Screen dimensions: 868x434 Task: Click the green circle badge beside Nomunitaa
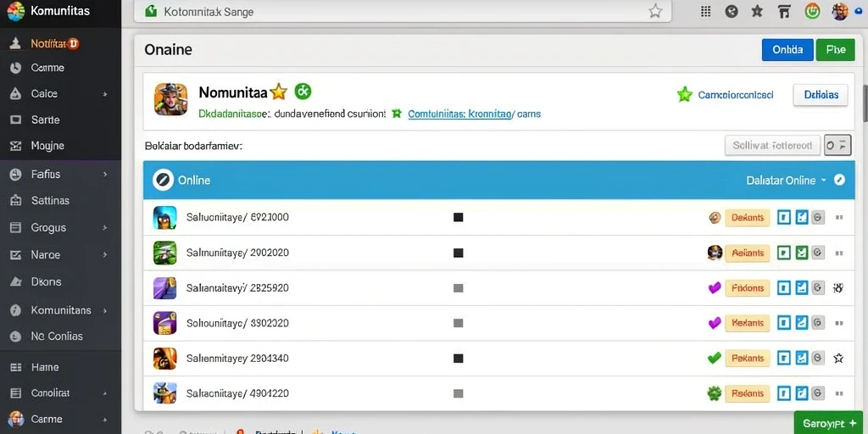(303, 90)
